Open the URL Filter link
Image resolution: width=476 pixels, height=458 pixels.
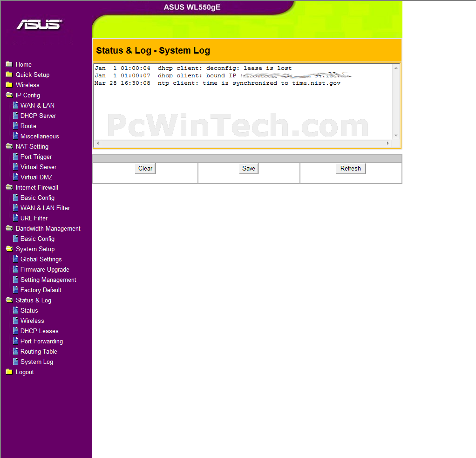click(34, 218)
